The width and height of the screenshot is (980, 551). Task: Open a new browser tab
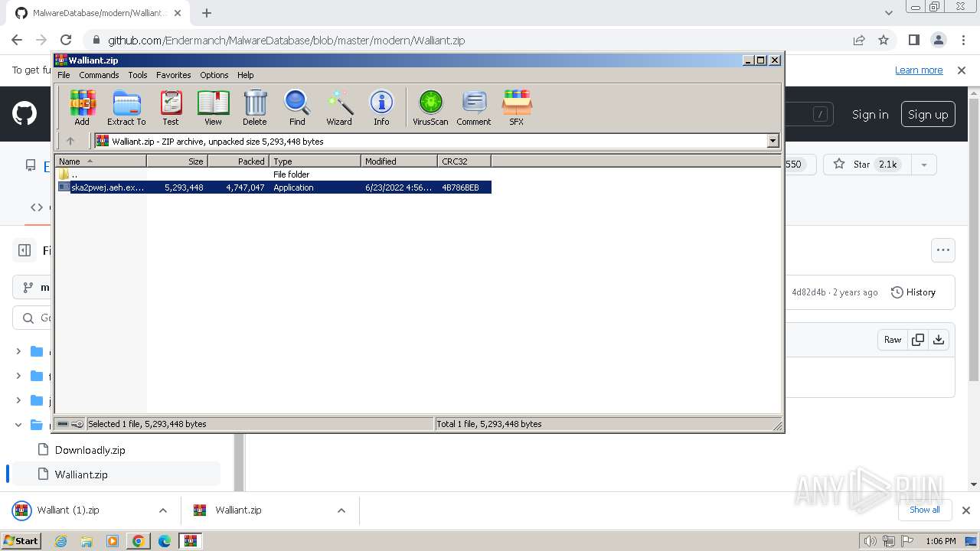pos(207,13)
